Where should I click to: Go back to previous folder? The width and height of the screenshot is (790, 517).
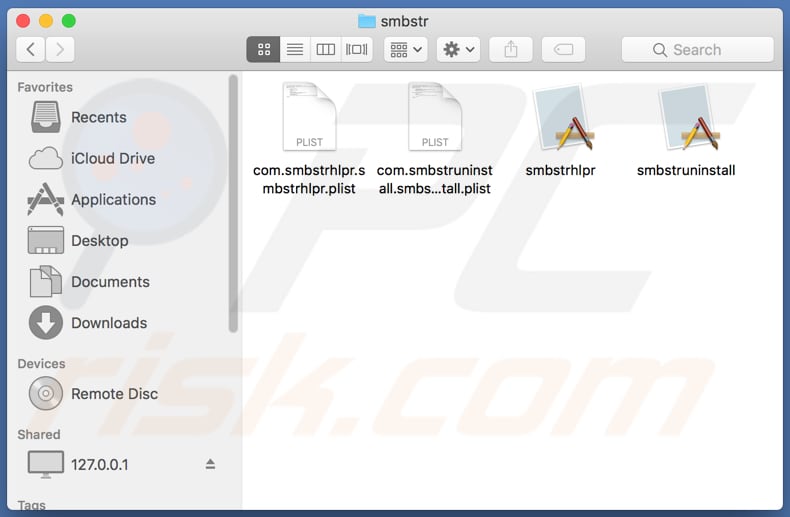(31, 49)
